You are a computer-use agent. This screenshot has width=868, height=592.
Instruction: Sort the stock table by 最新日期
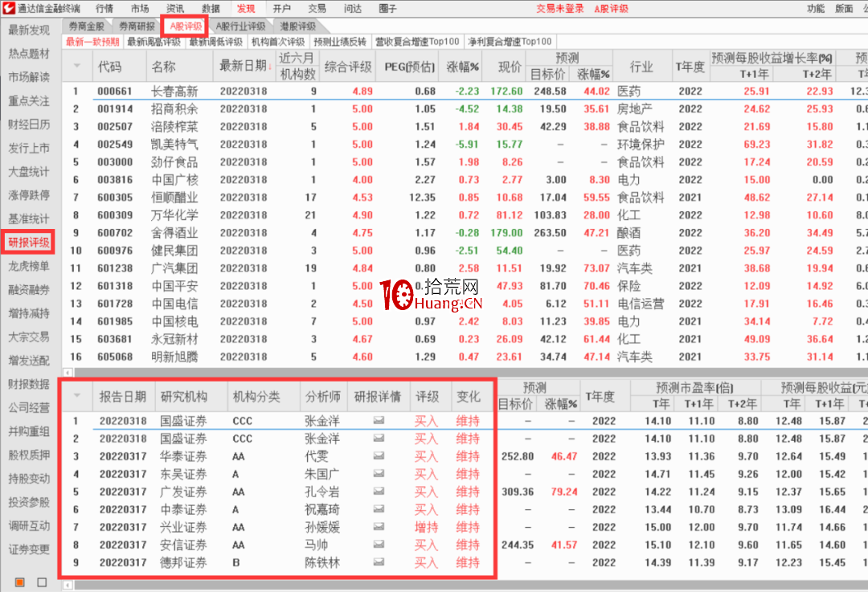tap(245, 66)
